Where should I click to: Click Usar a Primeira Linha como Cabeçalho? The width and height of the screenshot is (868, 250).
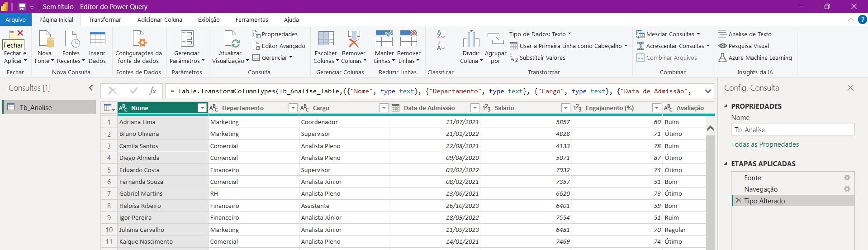click(569, 46)
